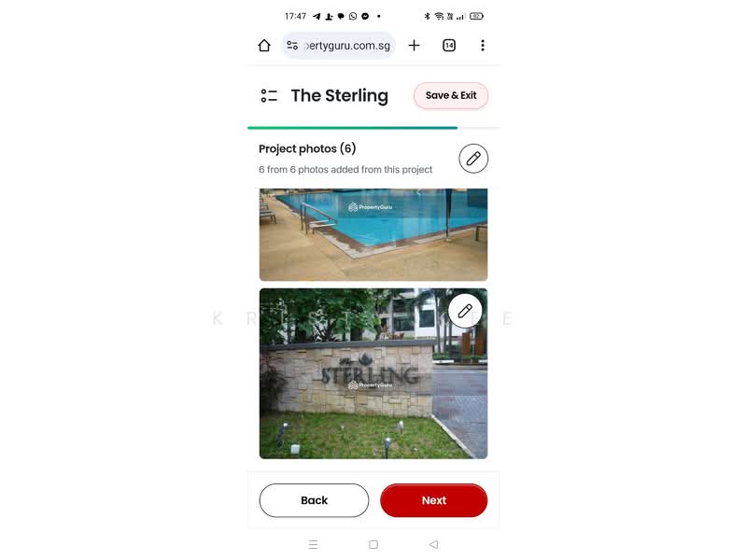Tap the browser home icon
Screen dimensions: 747x560
(264, 45)
